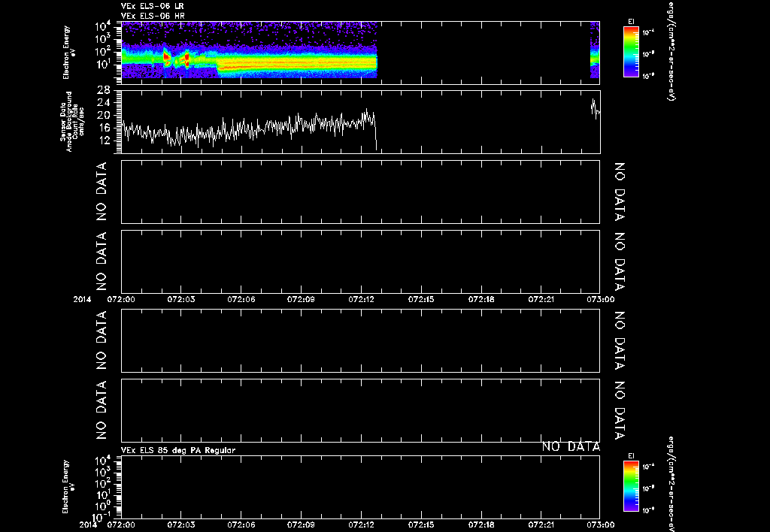Screen dimensions: 770x532
Task: Click the top panel's 'Electron Energy eV' axis label
Action: click(x=68, y=52)
